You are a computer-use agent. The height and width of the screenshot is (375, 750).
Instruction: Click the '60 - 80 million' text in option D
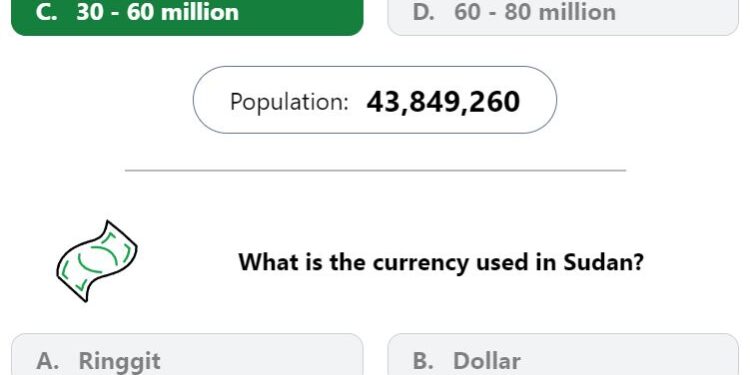535,12
